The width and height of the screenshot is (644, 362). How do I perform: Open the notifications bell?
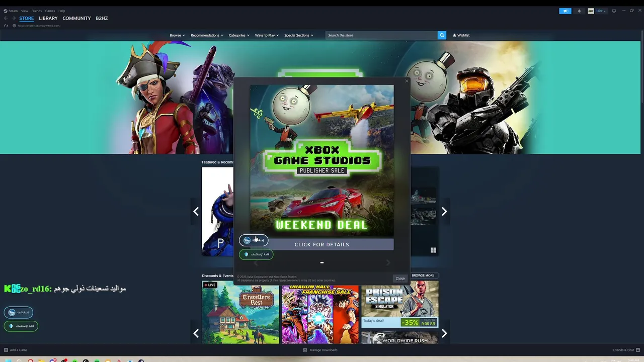pyautogui.click(x=579, y=11)
